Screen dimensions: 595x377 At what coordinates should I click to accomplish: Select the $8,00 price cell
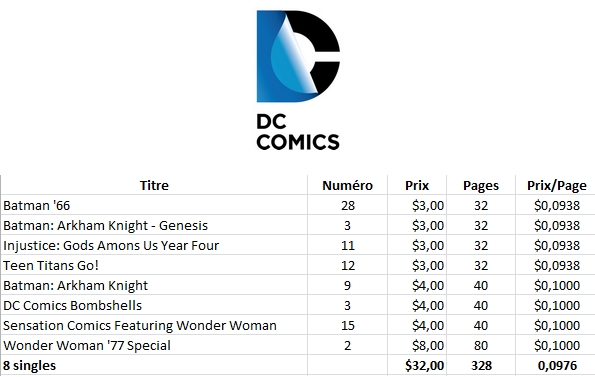point(417,346)
